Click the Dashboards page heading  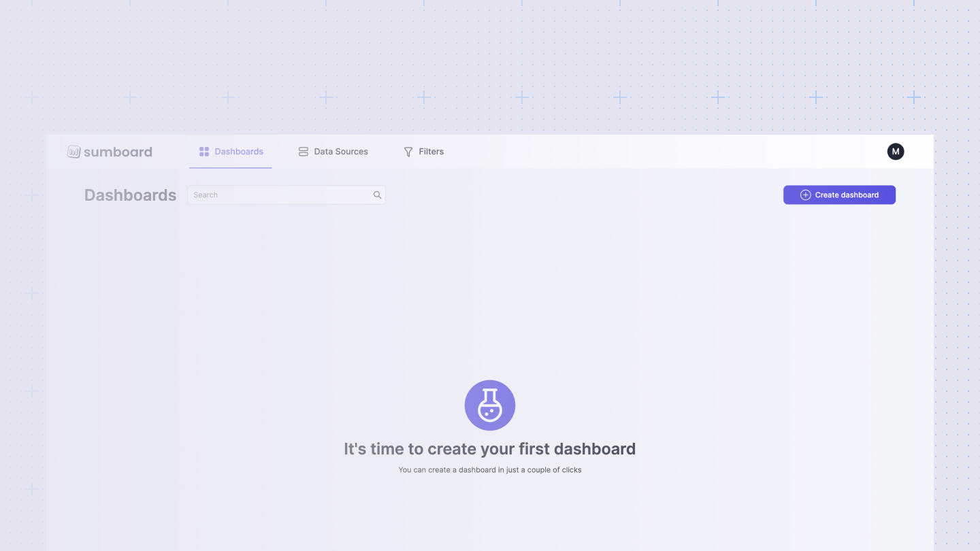click(129, 195)
